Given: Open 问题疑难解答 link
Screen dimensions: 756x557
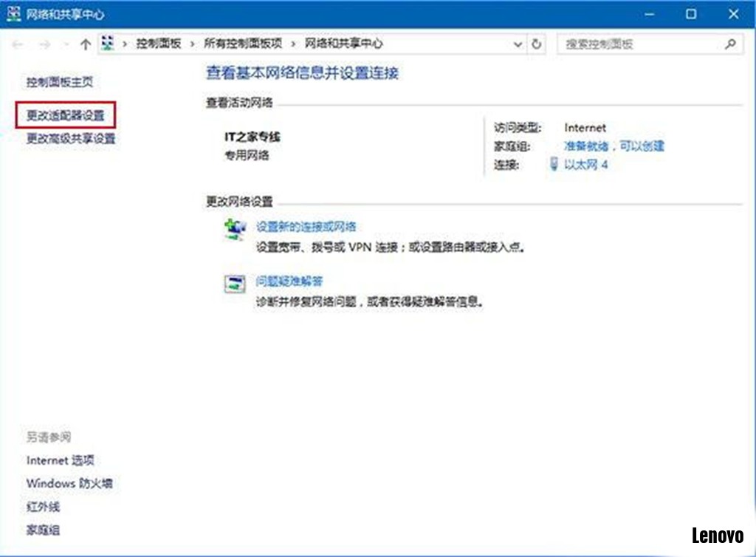Looking at the screenshot, I should click(x=289, y=281).
